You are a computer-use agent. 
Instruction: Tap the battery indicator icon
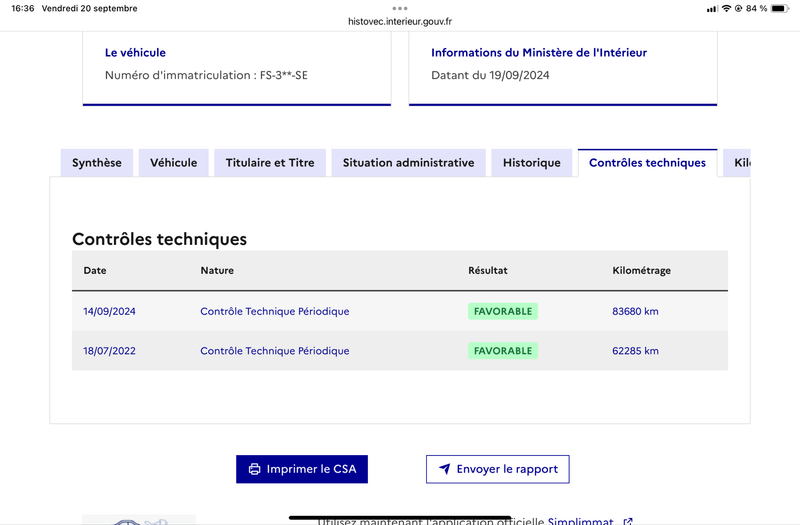tap(780, 8)
